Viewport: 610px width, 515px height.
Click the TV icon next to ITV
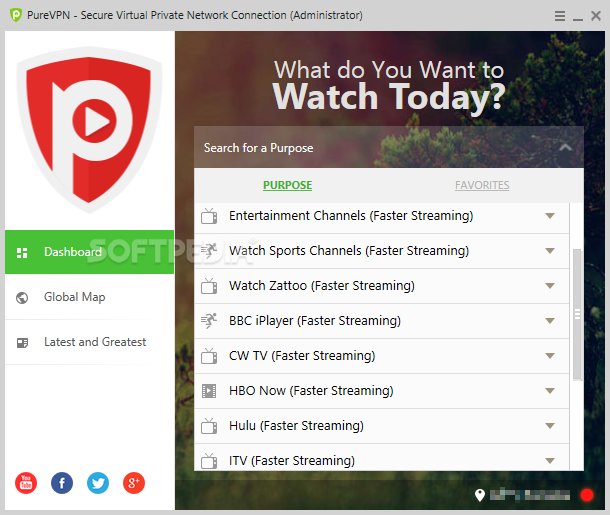[209, 461]
